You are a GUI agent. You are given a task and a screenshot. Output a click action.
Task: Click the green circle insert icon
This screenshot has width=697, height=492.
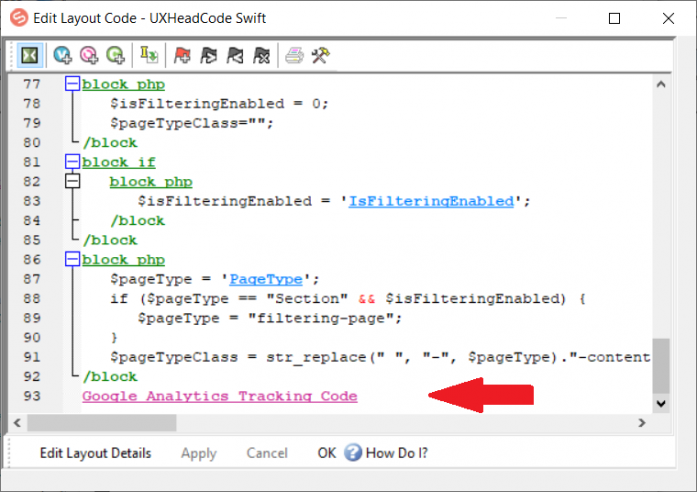[114, 56]
